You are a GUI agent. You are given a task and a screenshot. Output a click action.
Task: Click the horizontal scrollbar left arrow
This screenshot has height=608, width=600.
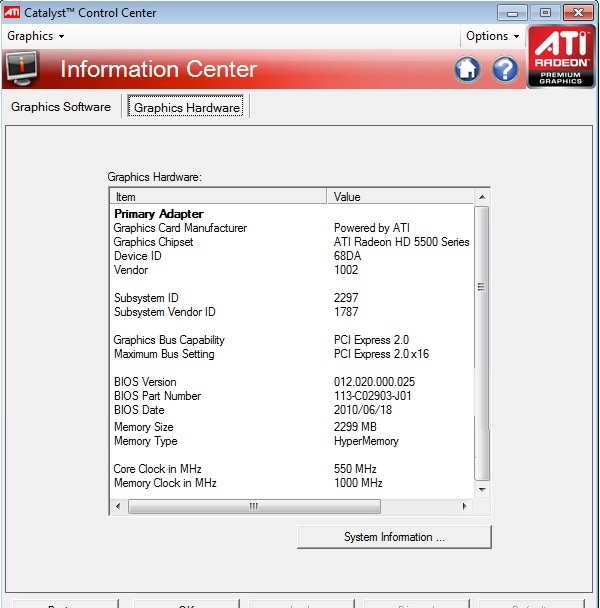tap(118, 506)
